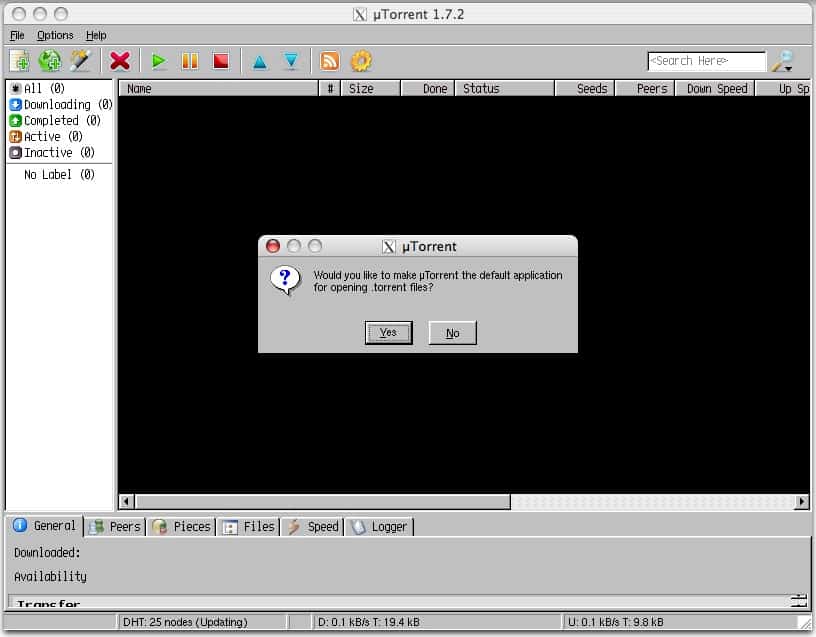Click the horizontal scrollbar thumb
Screen dimensions: 816x637
[323, 501]
